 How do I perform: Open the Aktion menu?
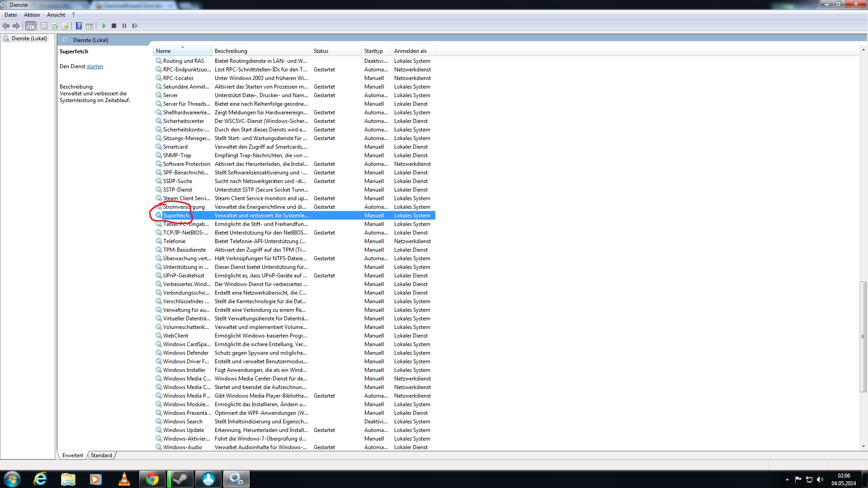(32, 15)
